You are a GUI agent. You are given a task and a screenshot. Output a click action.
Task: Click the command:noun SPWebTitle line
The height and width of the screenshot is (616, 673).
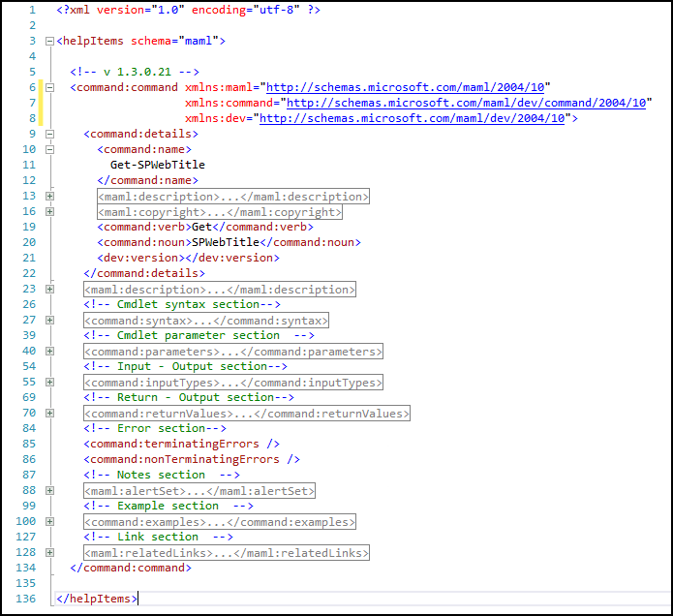229,242
